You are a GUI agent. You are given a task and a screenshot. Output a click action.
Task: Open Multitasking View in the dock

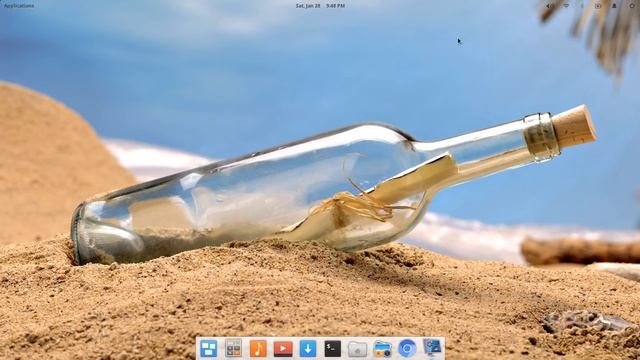point(209,349)
